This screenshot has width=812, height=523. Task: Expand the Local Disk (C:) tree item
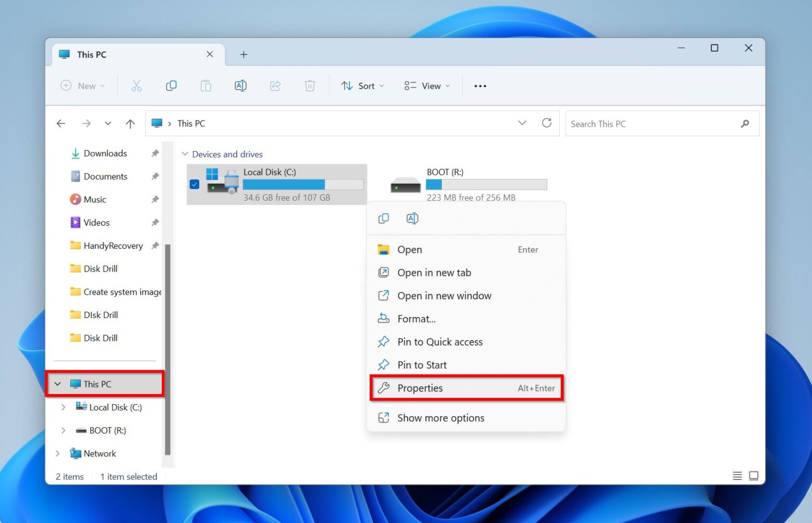63,407
